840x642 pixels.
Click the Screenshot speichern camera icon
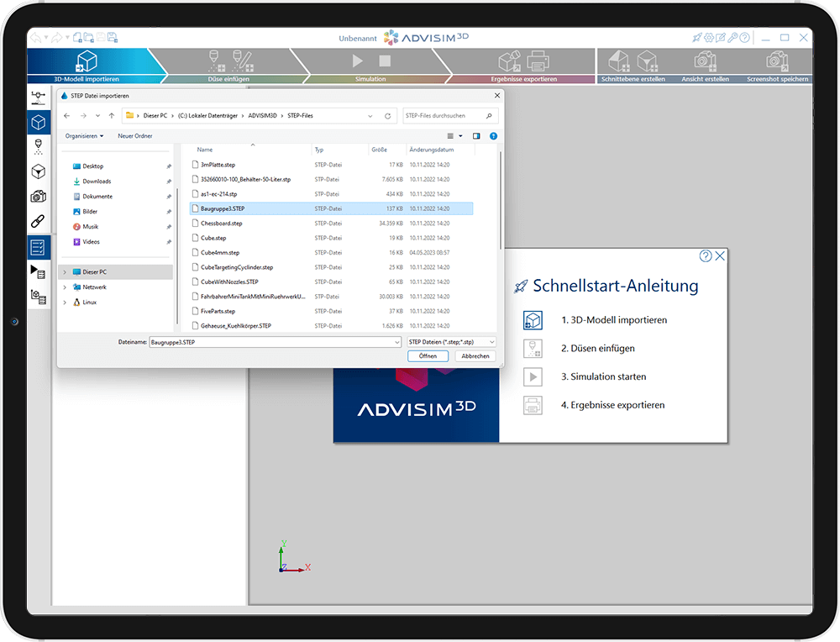coord(777,61)
